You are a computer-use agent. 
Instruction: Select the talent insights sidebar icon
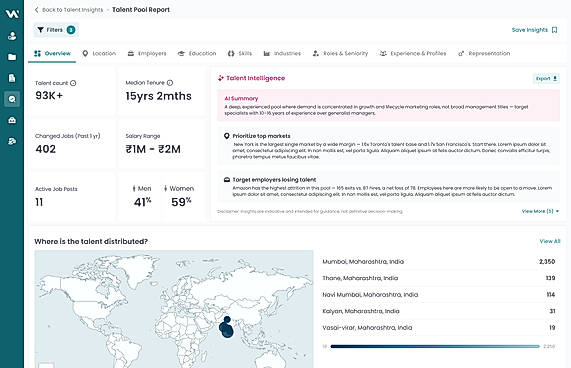click(x=12, y=99)
